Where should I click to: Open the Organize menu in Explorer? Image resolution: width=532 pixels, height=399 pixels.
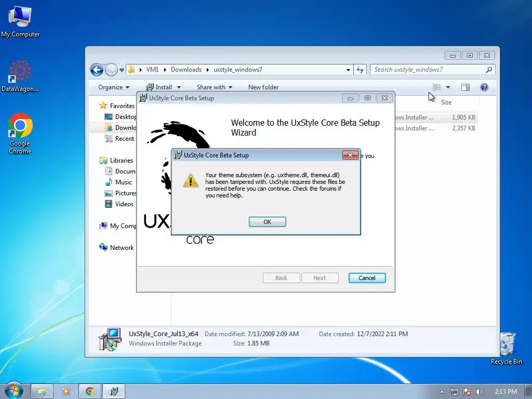tap(114, 87)
